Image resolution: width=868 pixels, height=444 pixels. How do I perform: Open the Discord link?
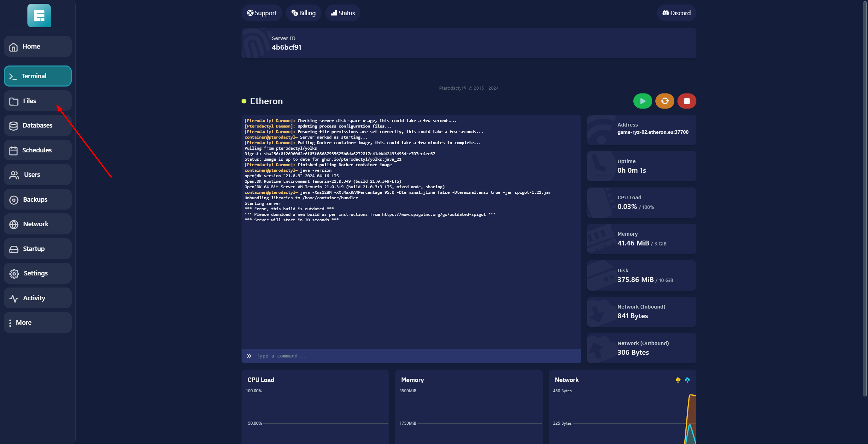676,13
